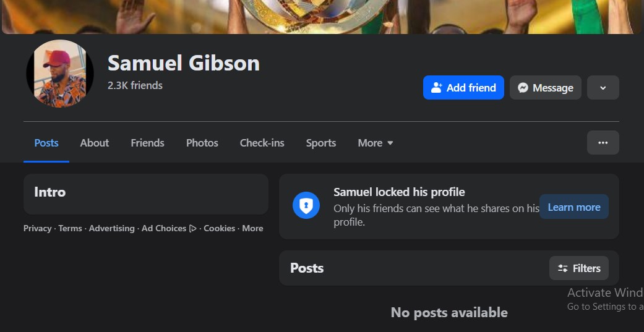Click Learn more about locked profile

[573, 207]
